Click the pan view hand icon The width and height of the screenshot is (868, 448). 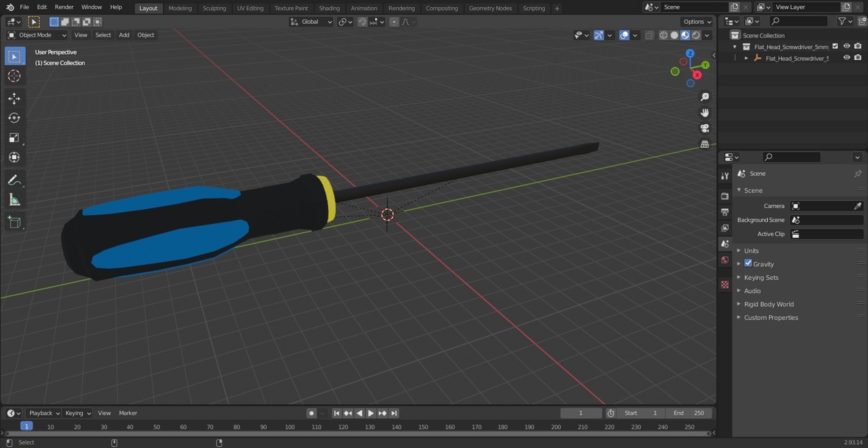[x=704, y=113]
